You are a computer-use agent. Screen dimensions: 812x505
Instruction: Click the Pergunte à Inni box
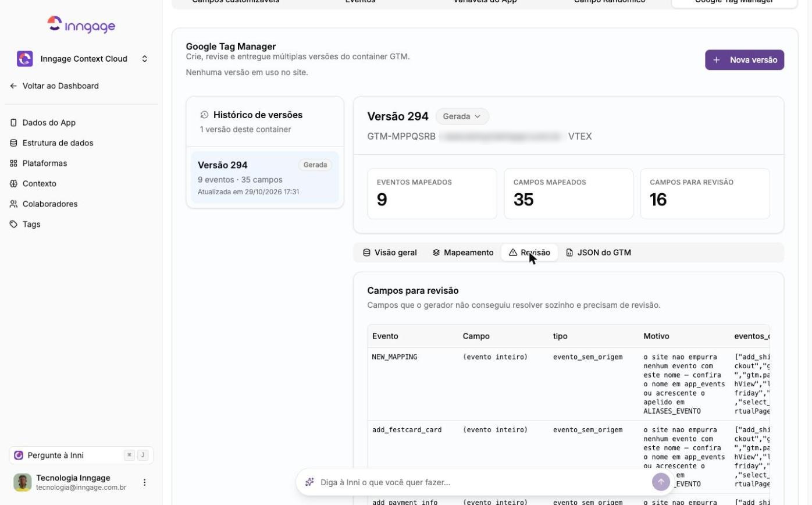click(x=81, y=456)
